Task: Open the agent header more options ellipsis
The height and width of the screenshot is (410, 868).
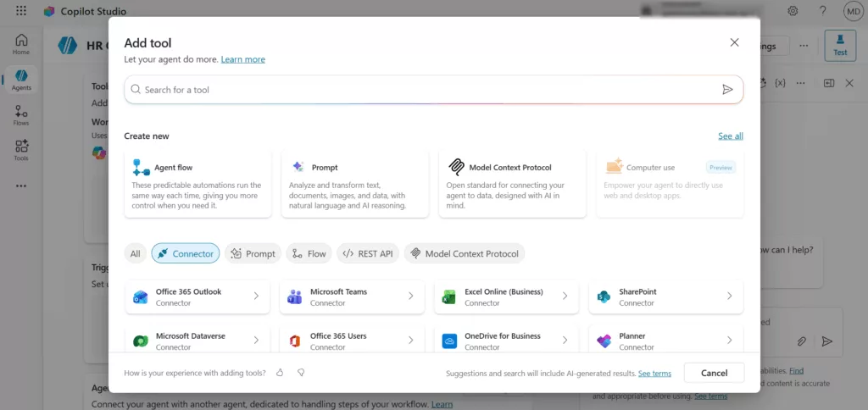Action: [x=804, y=46]
